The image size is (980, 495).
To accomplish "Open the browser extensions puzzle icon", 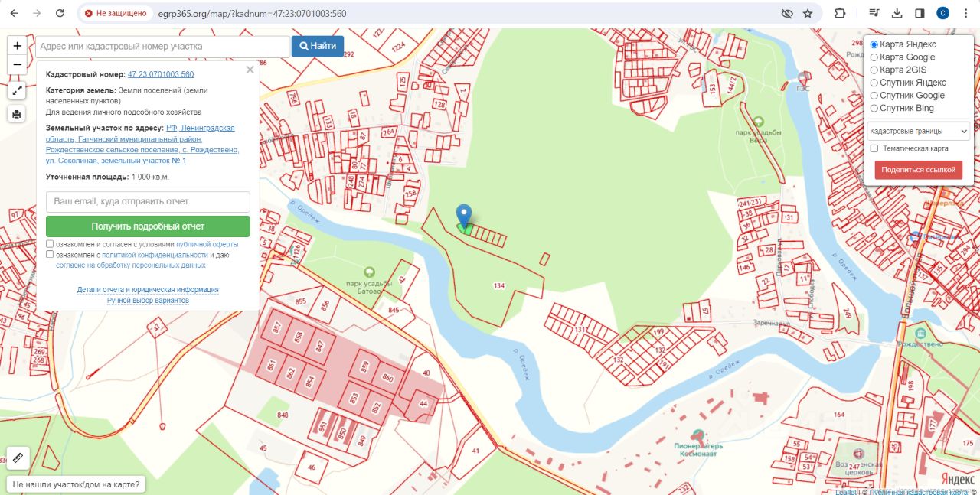I will click(840, 13).
